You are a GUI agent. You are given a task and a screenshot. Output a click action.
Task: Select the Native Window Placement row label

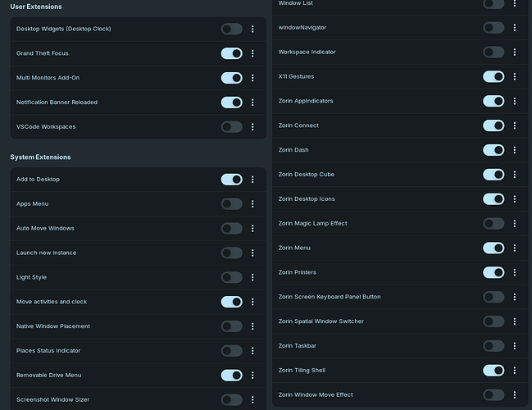tap(53, 326)
